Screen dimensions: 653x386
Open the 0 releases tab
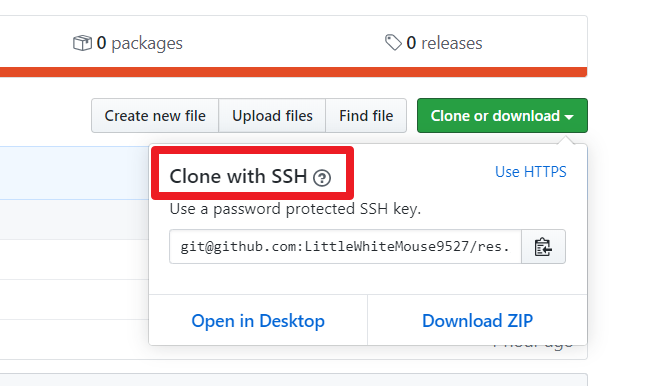pyautogui.click(x=434, y=43)
